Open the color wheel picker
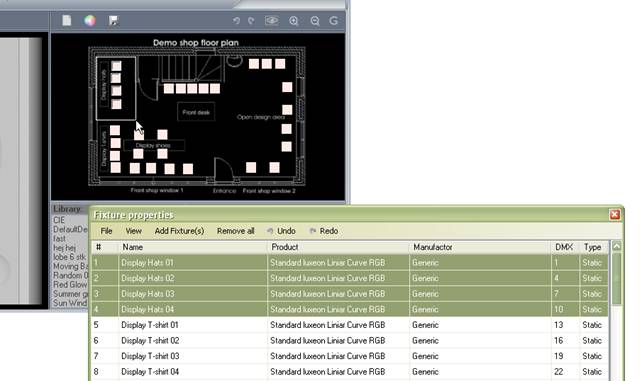The width and height of the screenshot is (642, 381). point(90,20)
